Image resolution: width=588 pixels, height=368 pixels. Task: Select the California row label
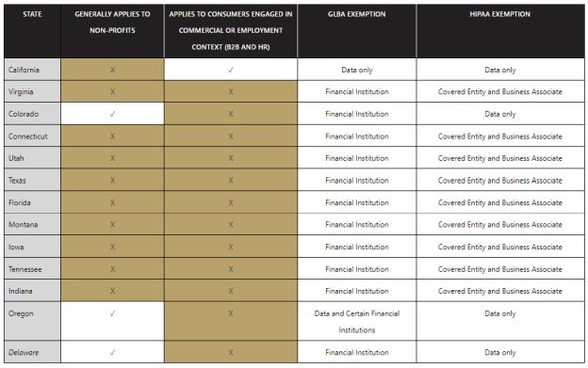(x=24, y=70)
